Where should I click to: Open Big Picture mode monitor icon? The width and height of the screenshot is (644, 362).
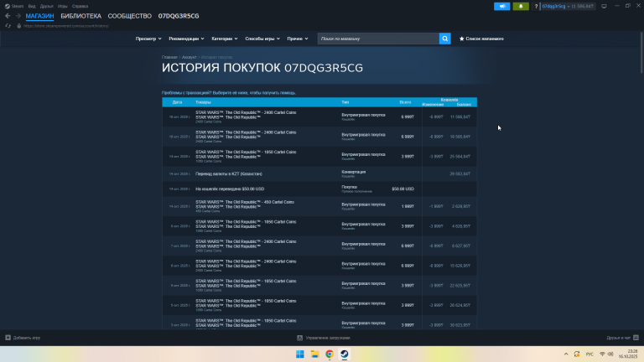coord(604,6)
